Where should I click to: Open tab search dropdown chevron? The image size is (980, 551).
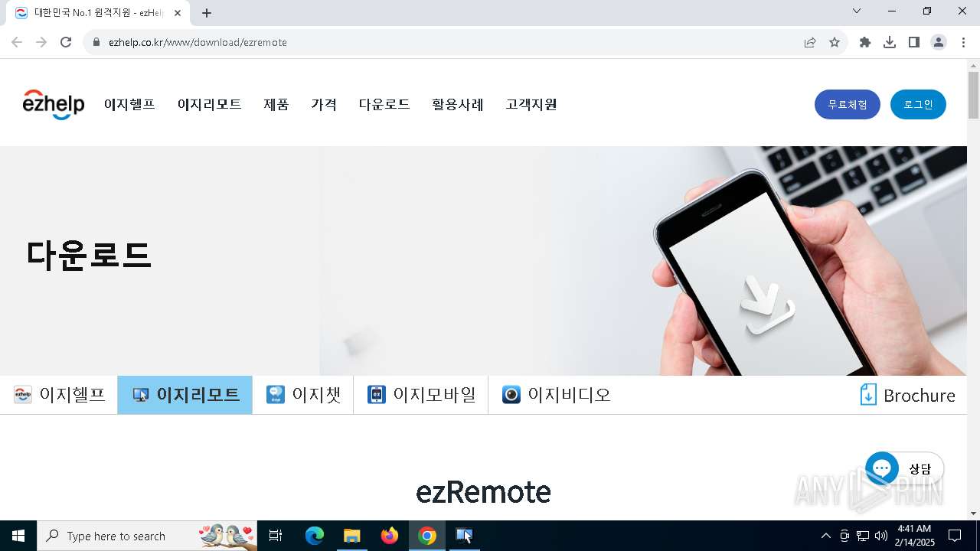pos(857,11)
